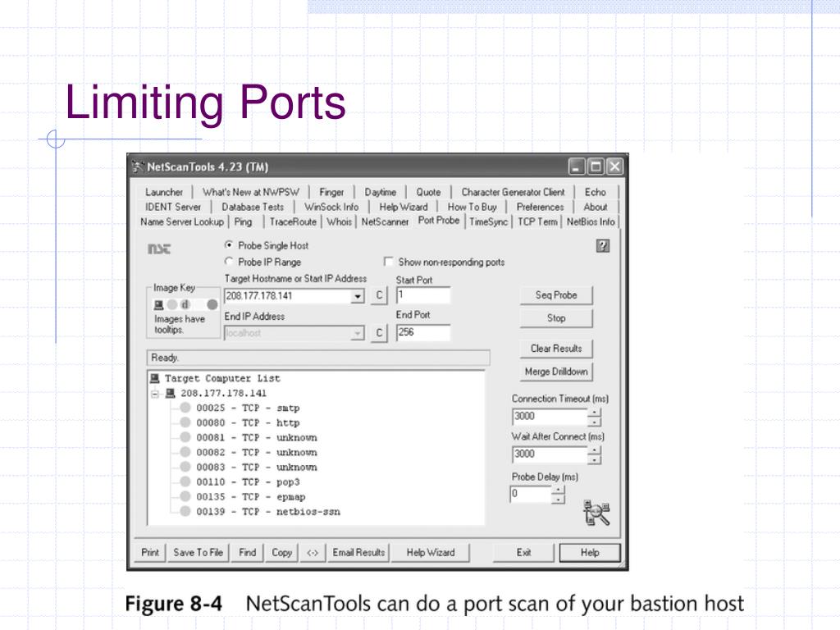Click the bottom Help Wizard button
The image size is (840, 630).
430,552
